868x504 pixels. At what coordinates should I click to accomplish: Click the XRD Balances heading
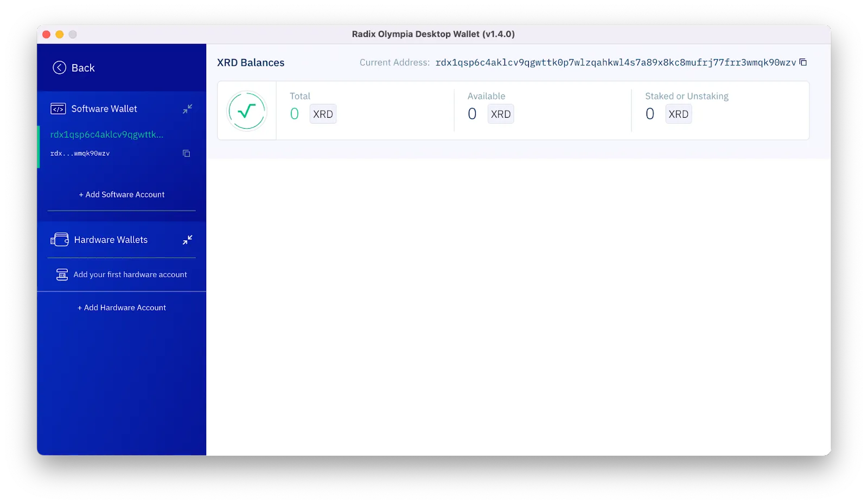coord(251,63)
